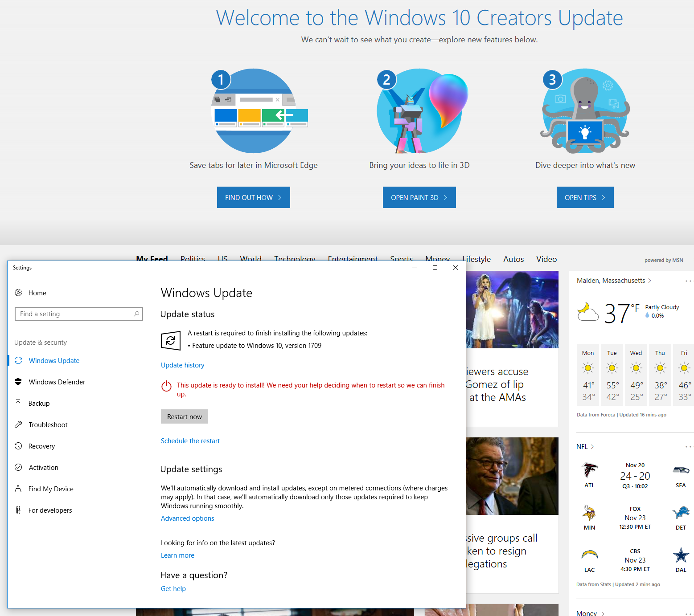Viewport: 694px width, 616px height.
Task: Click the Microsoft Edge tabs illustration
Action: tap(259, 111)
